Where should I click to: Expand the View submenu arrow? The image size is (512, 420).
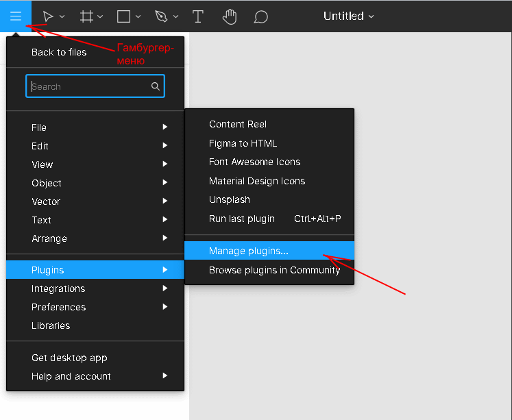pyautogui.click(x=165, y=164)
